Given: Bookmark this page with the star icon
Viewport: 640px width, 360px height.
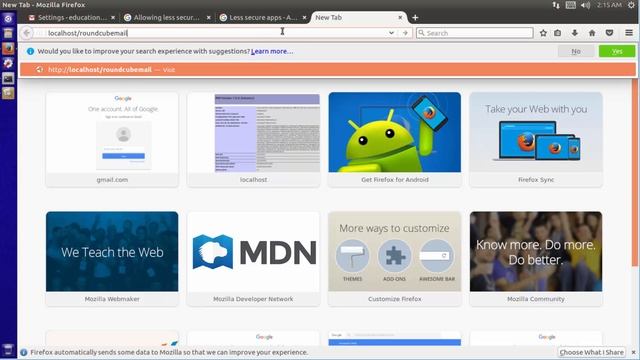Looking at the screenshot, I should pos(543,33).
